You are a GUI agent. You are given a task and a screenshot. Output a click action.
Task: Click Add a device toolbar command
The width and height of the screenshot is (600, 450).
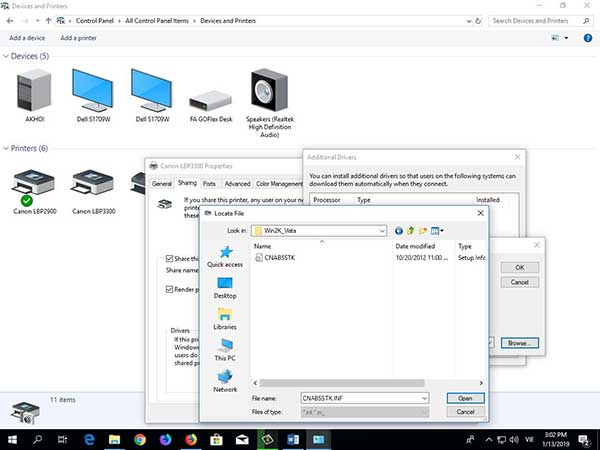point(27,38)
